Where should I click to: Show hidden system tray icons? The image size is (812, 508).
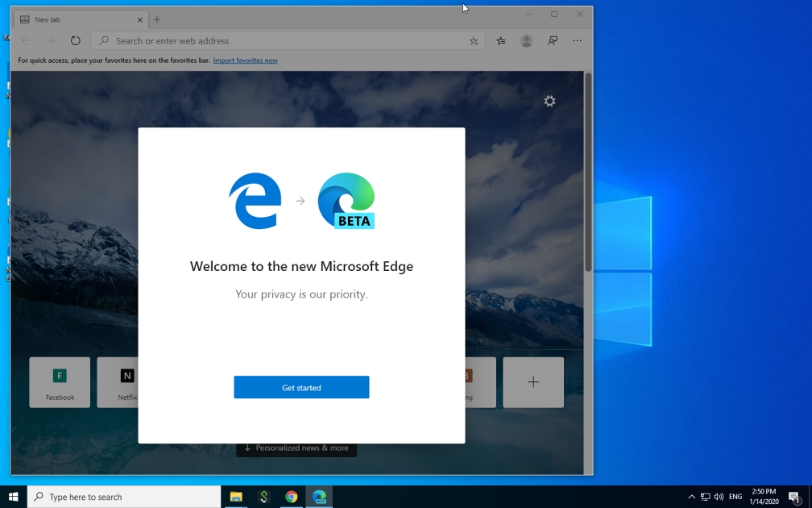(x=691, y=497)
